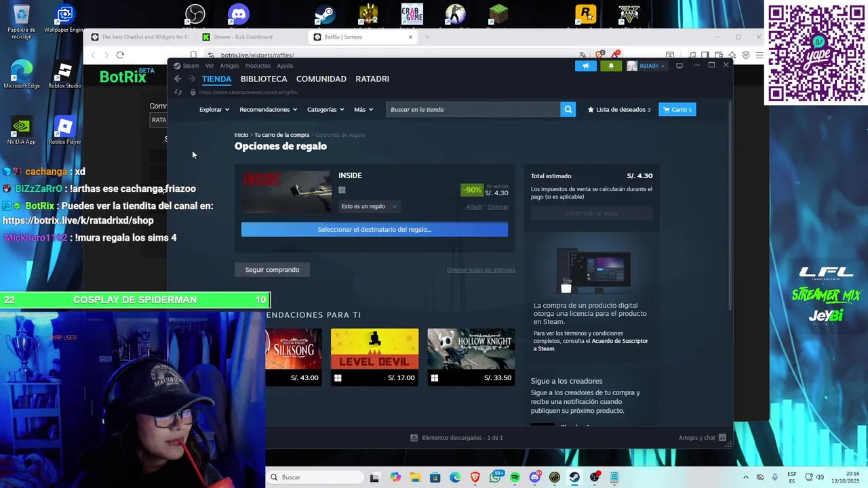Open the Discord desktop shortcut
Screen dimensions: 868x488
click(239, 14)
